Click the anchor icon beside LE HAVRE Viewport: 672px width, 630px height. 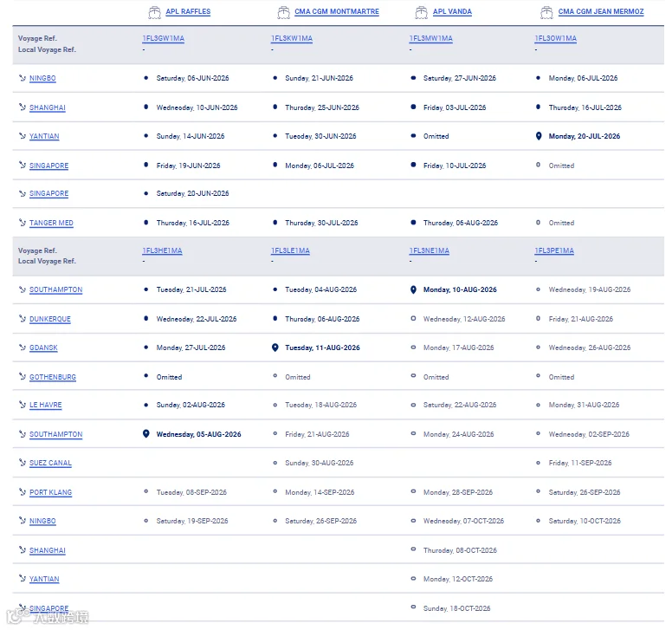coord(23,405)
